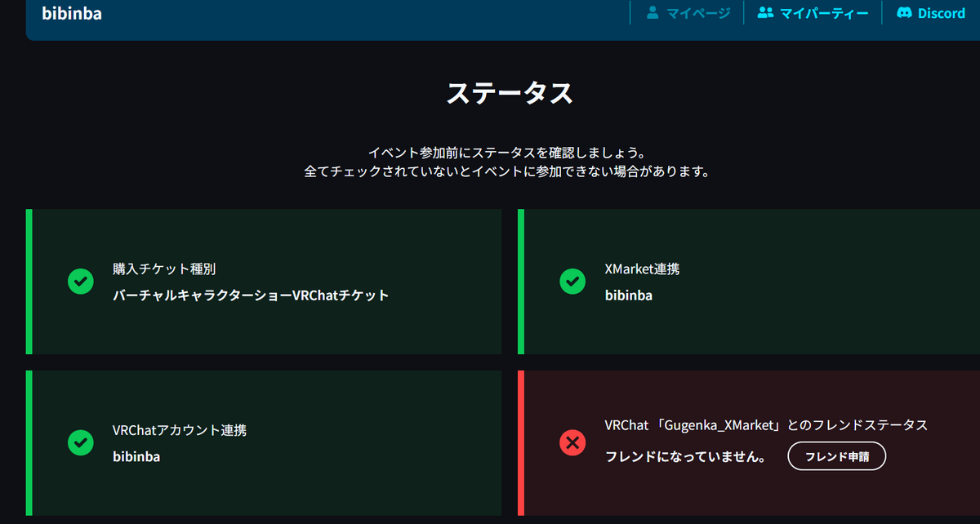Click the group icon beside マイパーティー

pos(765,13)
